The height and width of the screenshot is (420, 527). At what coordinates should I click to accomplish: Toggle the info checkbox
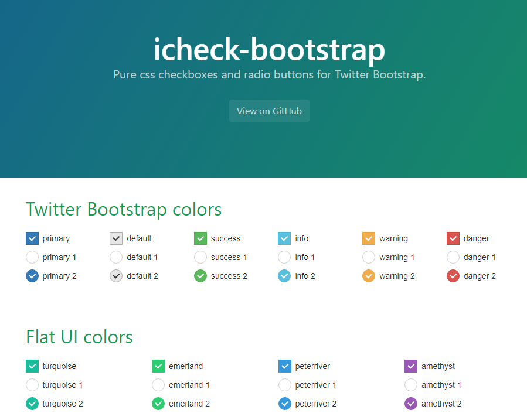tap(284, 238)
